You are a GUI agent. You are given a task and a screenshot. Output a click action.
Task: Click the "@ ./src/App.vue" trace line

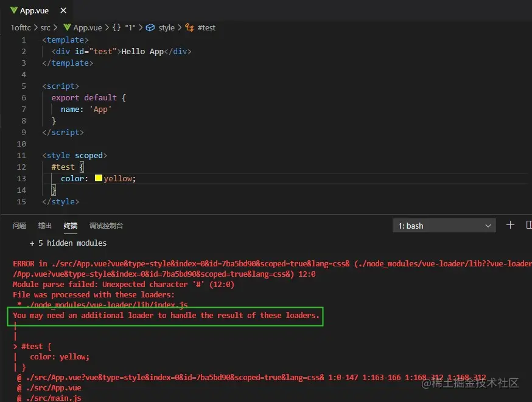[49, 388]
